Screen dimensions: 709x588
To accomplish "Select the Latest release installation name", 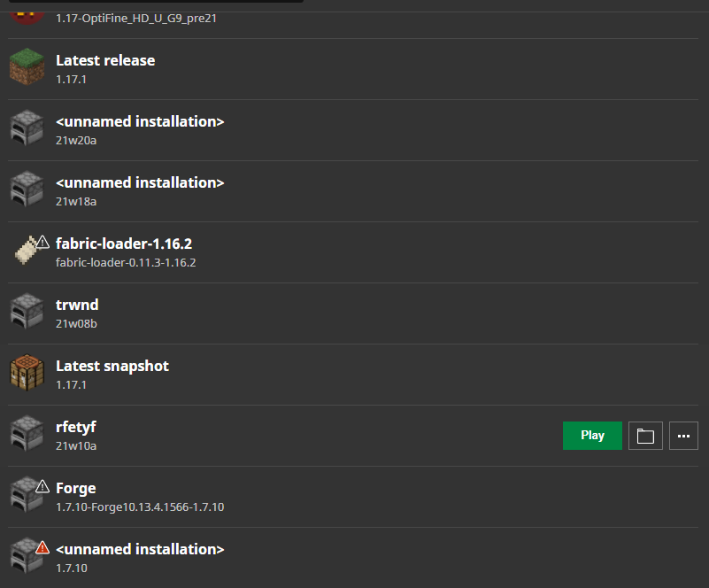I will 105,60.
